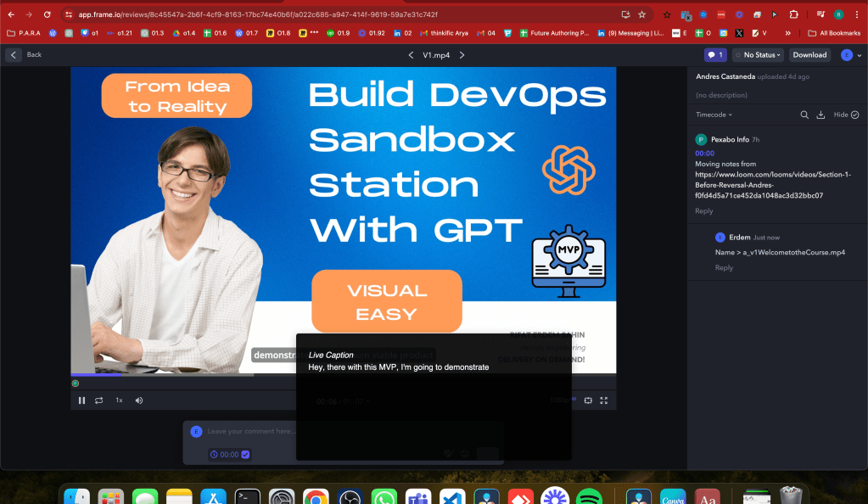Toggle theater fit-width view icon
This screenshot has height=504, width=868.
[x=588, y=400]
